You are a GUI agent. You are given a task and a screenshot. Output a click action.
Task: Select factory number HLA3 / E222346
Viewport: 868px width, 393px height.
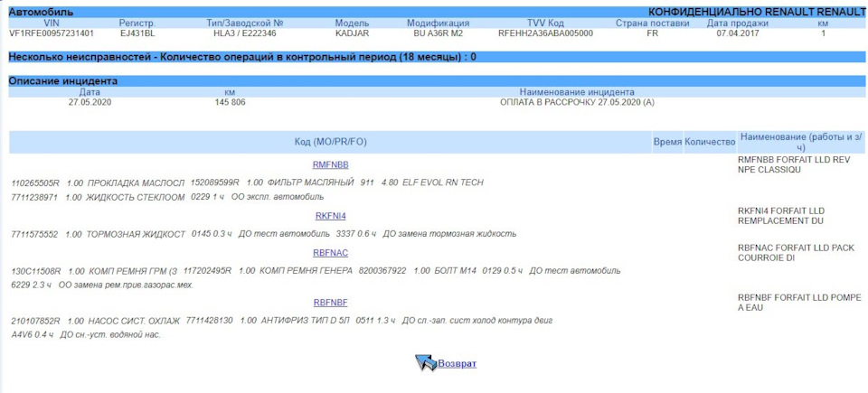click(245, 33)
